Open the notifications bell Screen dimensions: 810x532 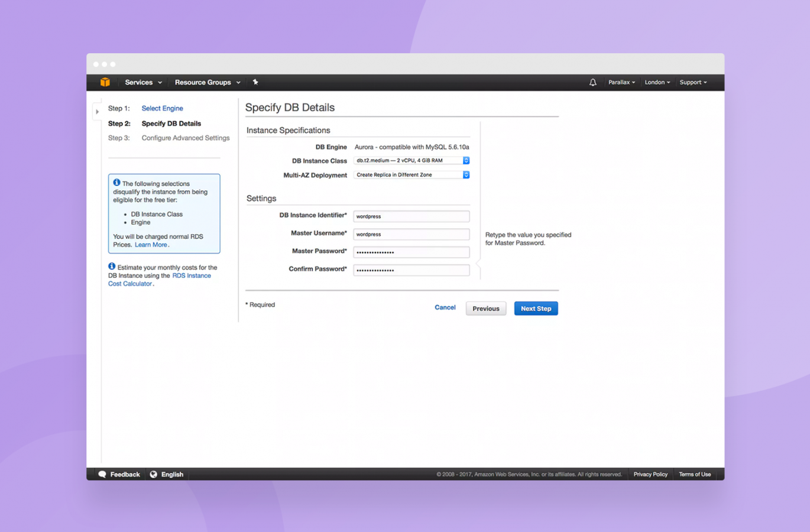pos(592,83)
